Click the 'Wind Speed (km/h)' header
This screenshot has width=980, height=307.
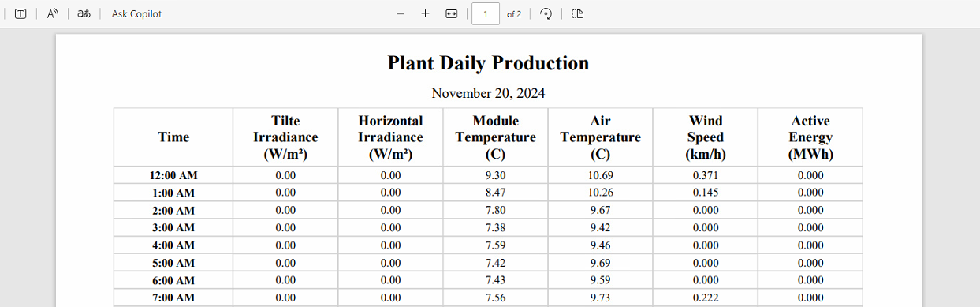pyautogui.click(x=706, y=137)
